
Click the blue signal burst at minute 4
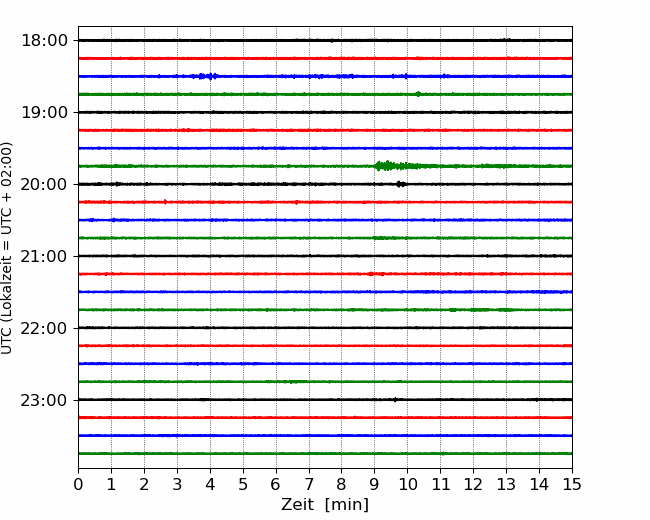click(206, 76)
